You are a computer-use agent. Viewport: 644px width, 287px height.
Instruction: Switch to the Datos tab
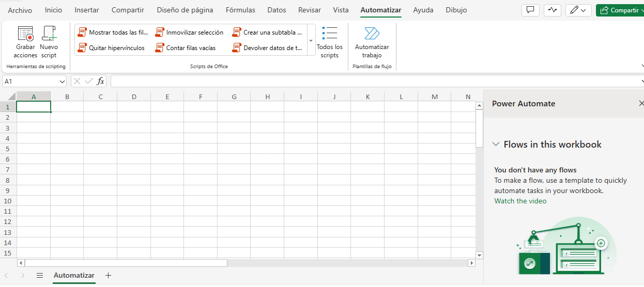click(x=277, y=10)
